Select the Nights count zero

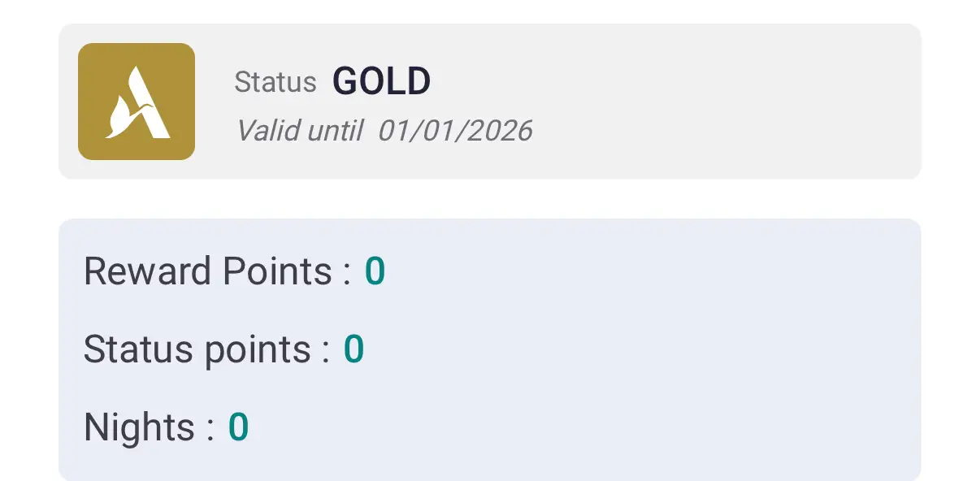(x=238, y=427)
